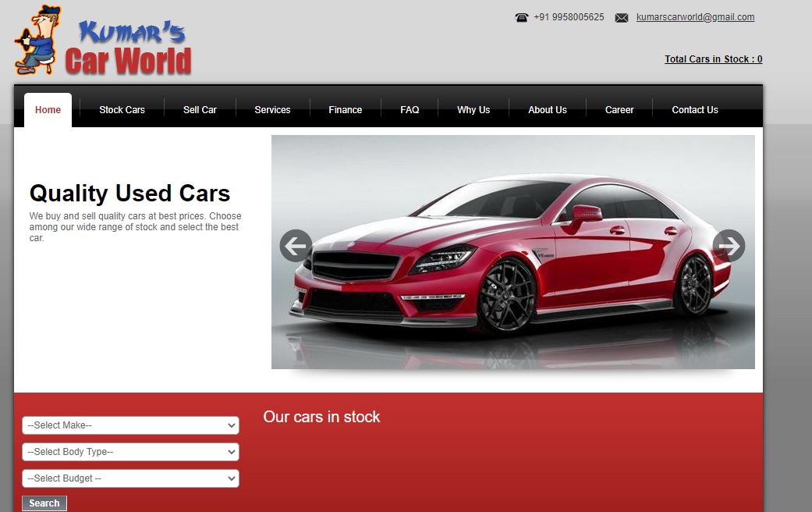Click kumarscarworld@gmail.com email link
812x512 pixels.
click(x=695, y=17)
